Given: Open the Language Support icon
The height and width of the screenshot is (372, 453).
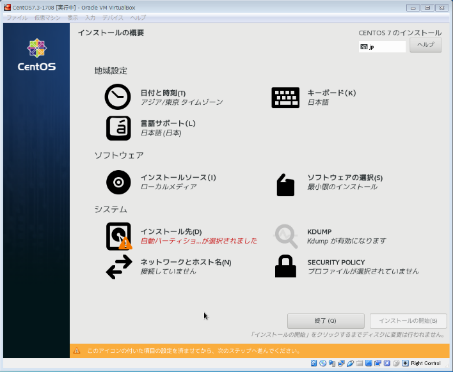Looking at the screenshot, I should pos(118,128).
